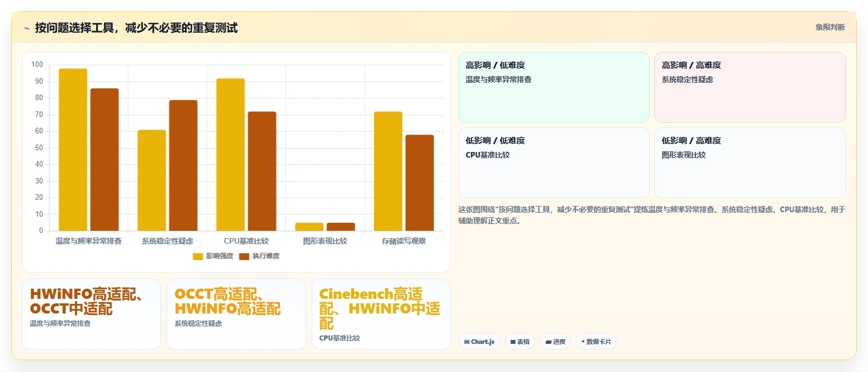Click the y-axis value 80

[39, 98]
